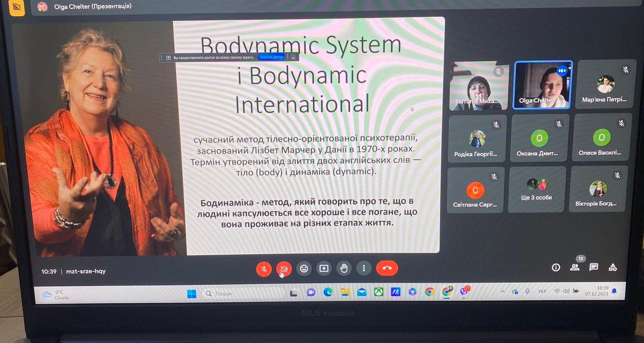Screen dimensions: 644x343
Task: Open Google Chrome from the taskbar
Action: tap(429, 292)
